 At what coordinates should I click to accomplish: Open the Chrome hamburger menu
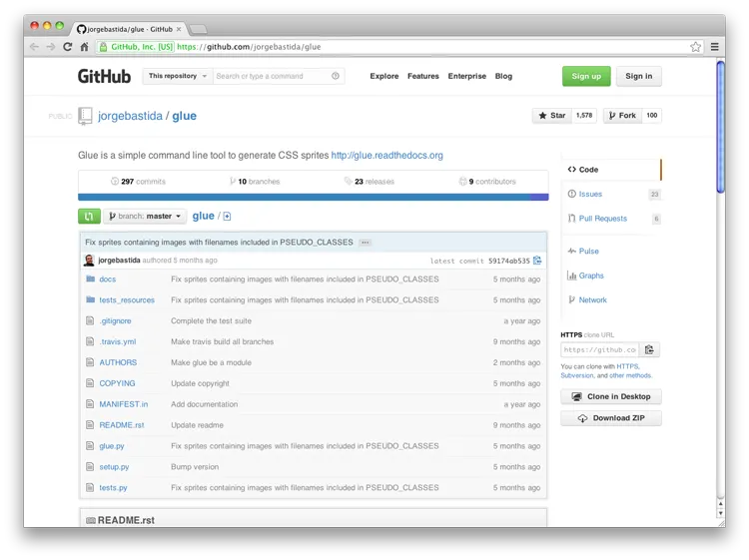point(715,47)
